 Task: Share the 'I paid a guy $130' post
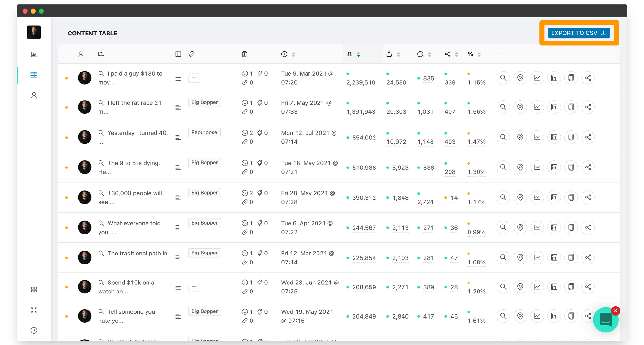[x=588, y=78]
